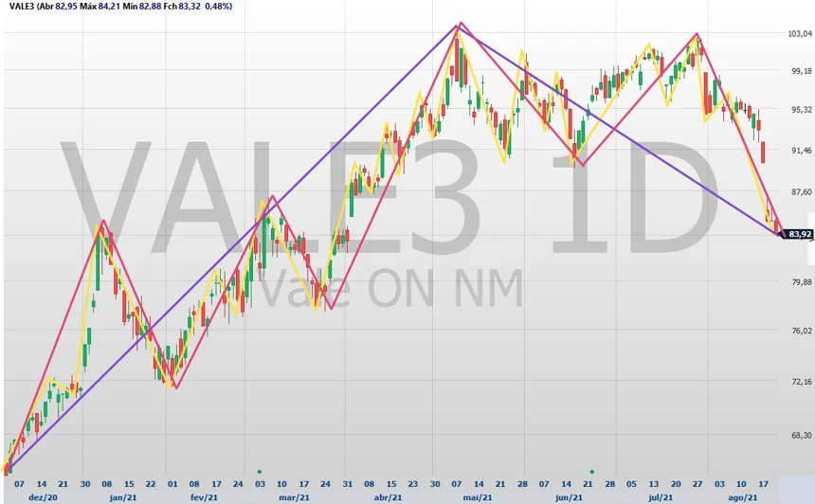The height and width of the screenshot is (504, 815).
Task: Click the 91,46 price axis label
Action: [800, 151]
